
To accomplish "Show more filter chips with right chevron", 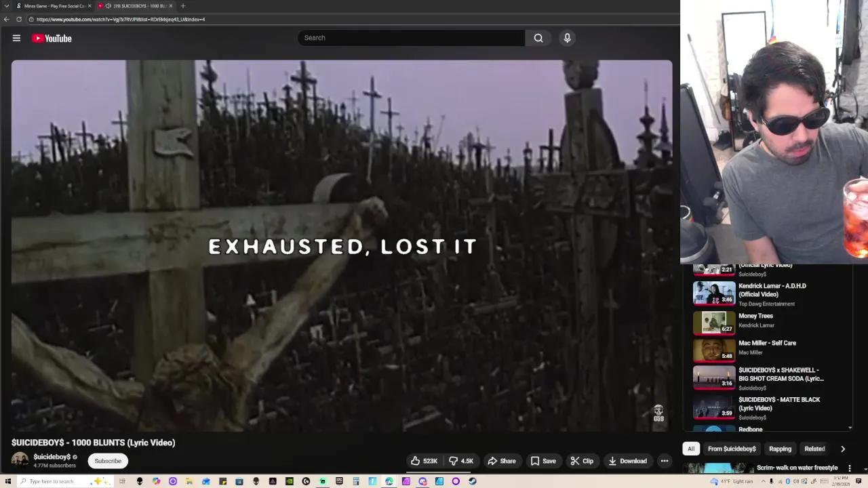I will [x=843, y=449].
